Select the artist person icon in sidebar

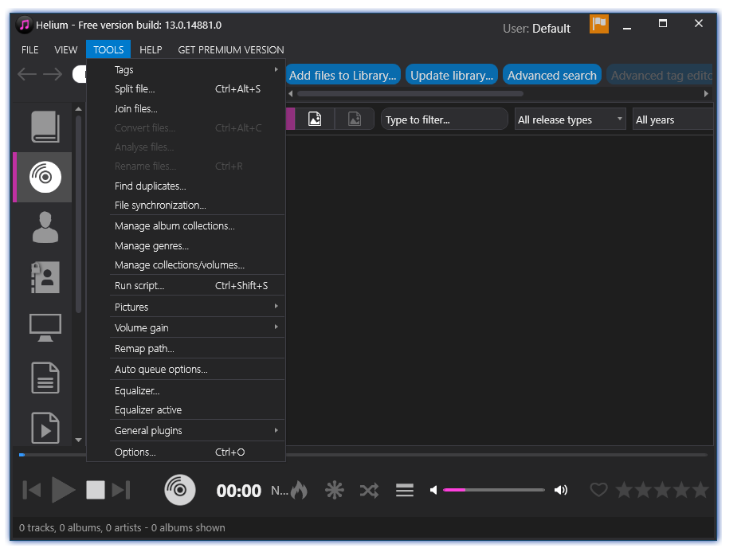click(x=45, y=227)
